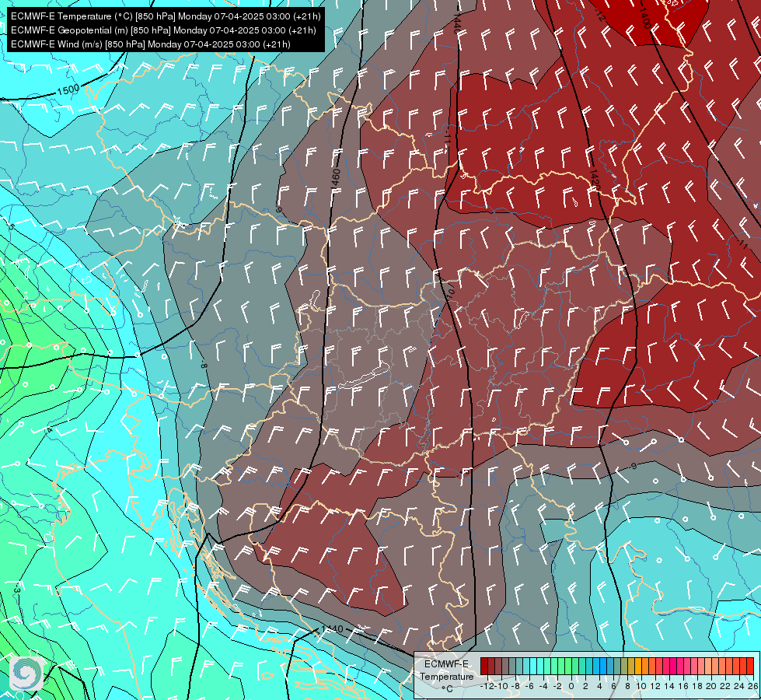Pick the brightest blue legend swatch
This screenshot has width=761, height=700.
pyautogui.click(x=603, y=666)
